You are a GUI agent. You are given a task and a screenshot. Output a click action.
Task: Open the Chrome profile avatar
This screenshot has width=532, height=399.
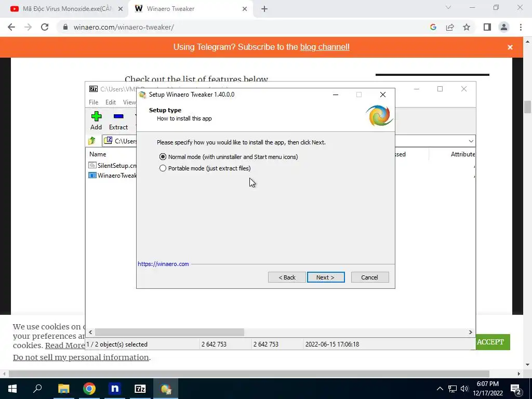(x=504, y=27)
